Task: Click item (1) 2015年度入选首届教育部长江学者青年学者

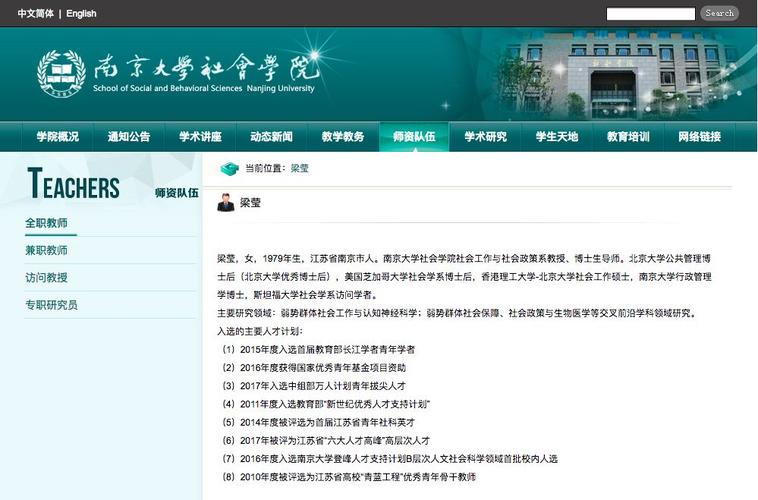Action: [319, 350]
